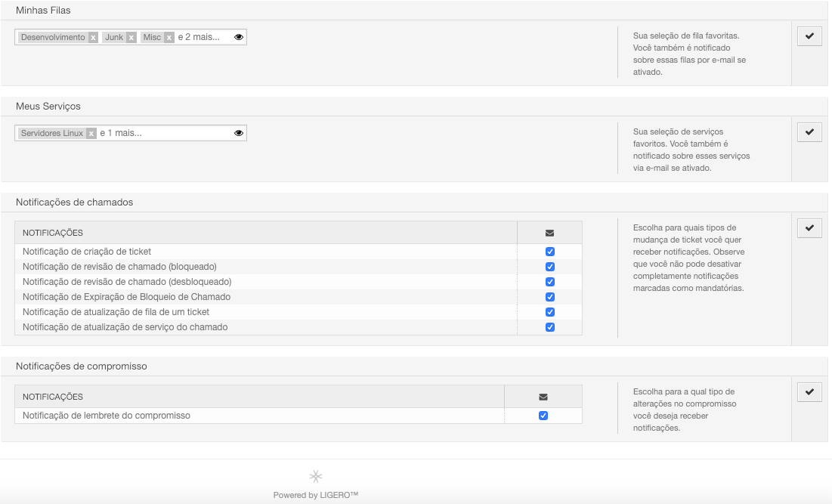Viewport: 832px width, 504px height.
Task: Uncheck revisão de chamado (bloqueado) notification
Action: coord(549,267)
